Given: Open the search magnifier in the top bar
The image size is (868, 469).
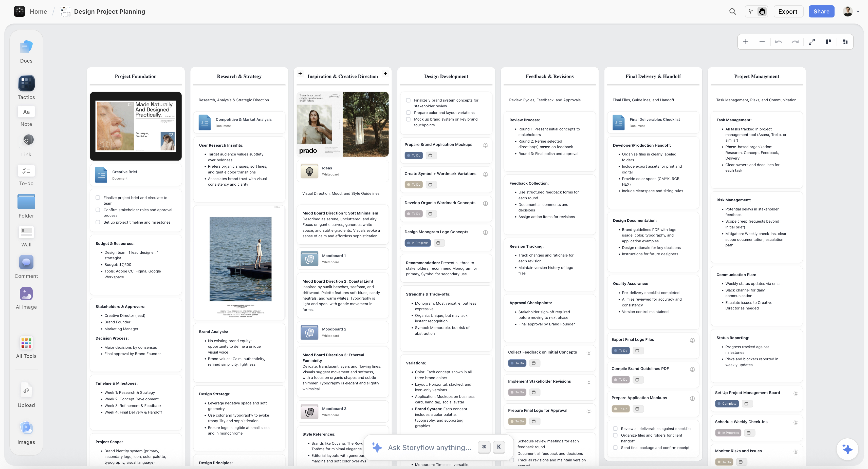Looking at the screenshot, I should click(733, 11).
